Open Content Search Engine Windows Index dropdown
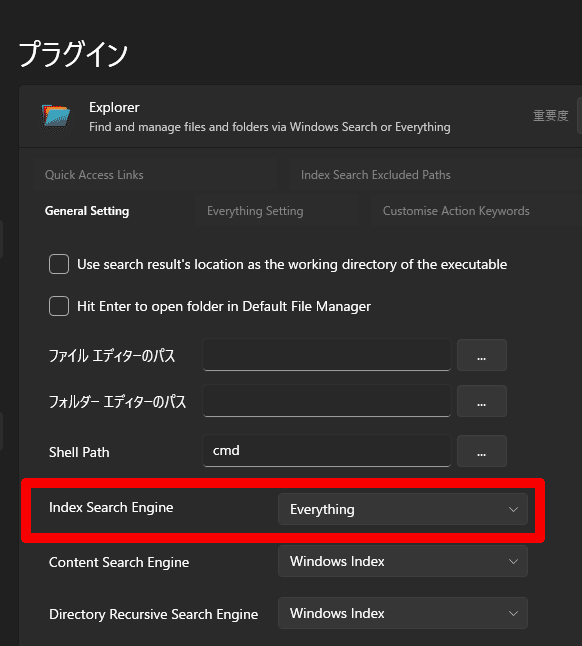This screenshot has width=582, height=646. point(403,561)
